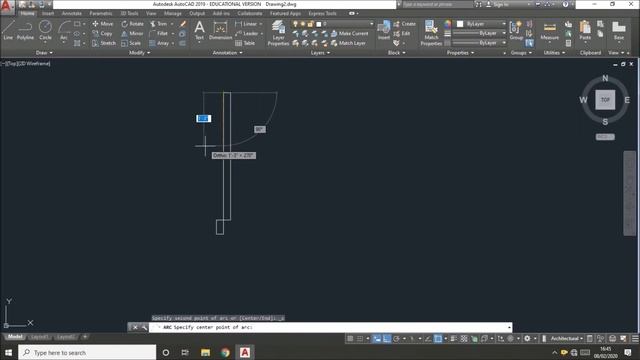Choose the Array command
640x360 pixels.
click(x=159, y=43)
